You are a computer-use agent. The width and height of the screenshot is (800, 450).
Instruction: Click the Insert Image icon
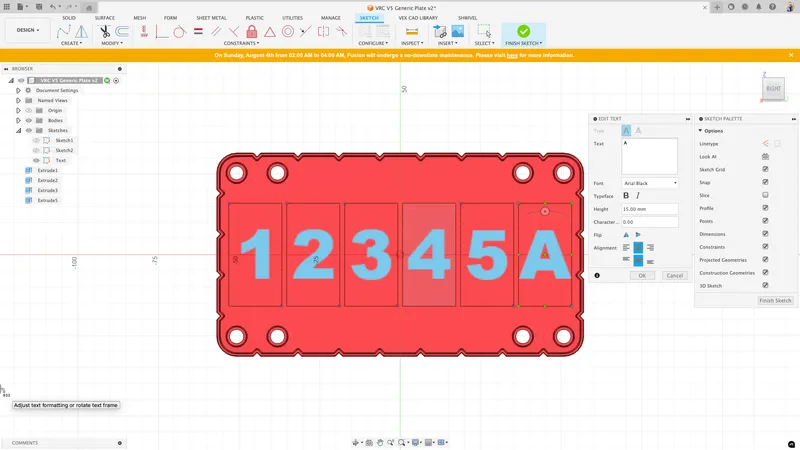[x=457, y=32]
